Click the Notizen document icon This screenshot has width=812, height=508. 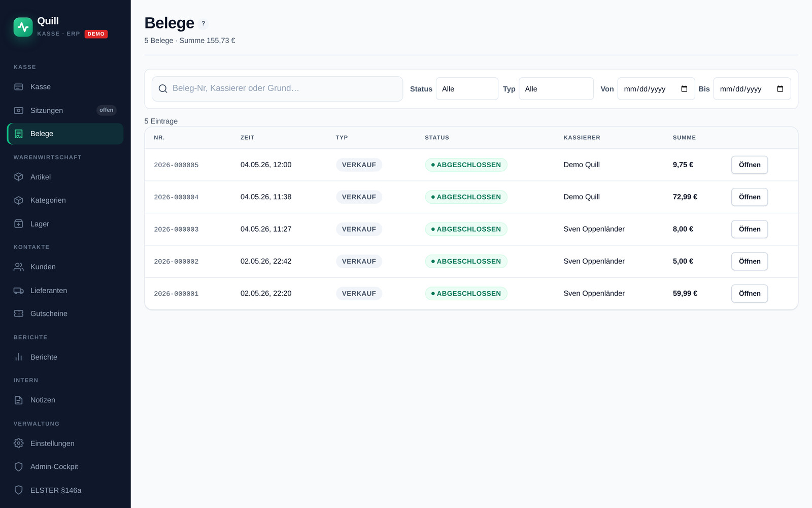click(x=19, y=400)
